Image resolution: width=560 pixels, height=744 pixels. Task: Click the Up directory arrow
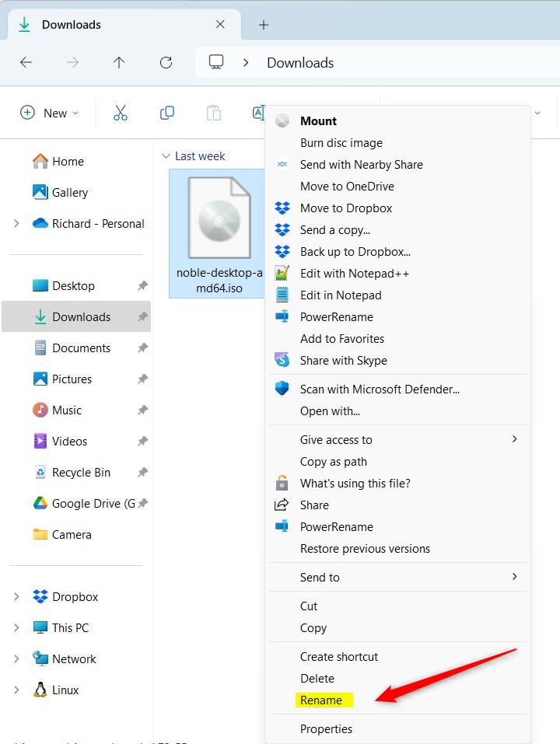coord(119,62)
